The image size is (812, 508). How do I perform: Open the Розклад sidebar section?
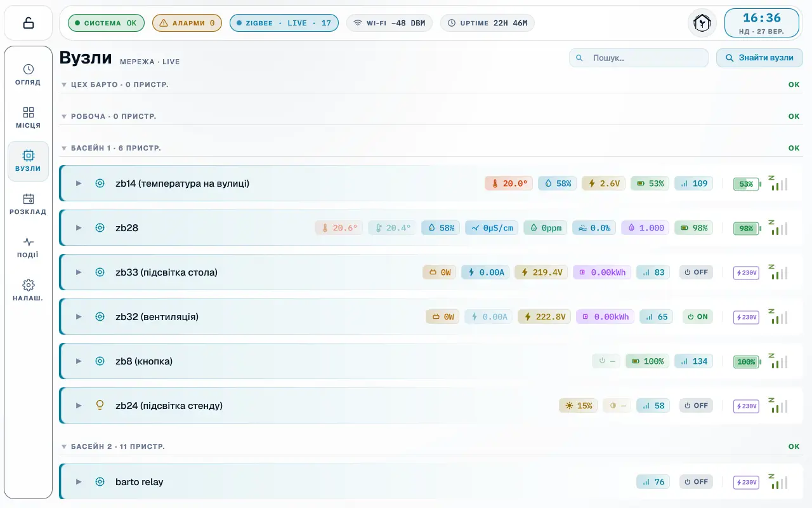pyautogui.click(x=28, y=204)
